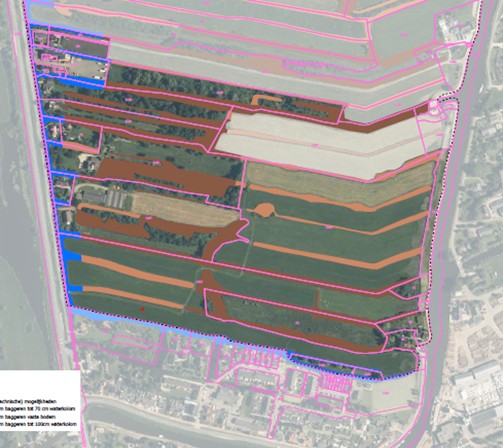
Task: Click the large dark-brown water body near the greenhouses
Action: pos(167,177)
